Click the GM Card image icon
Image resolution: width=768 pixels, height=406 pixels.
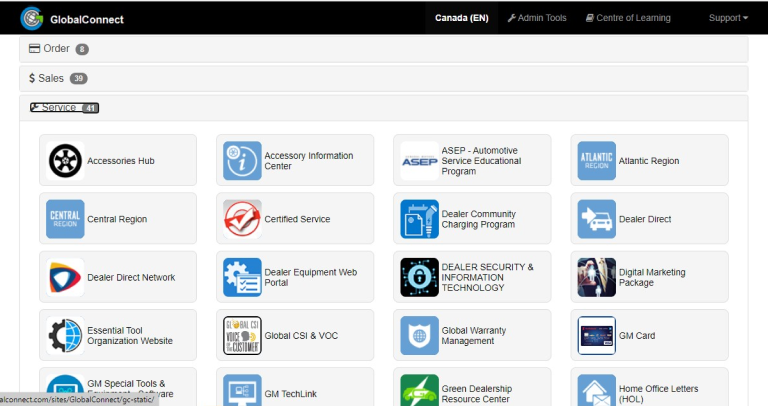[597, 335]
